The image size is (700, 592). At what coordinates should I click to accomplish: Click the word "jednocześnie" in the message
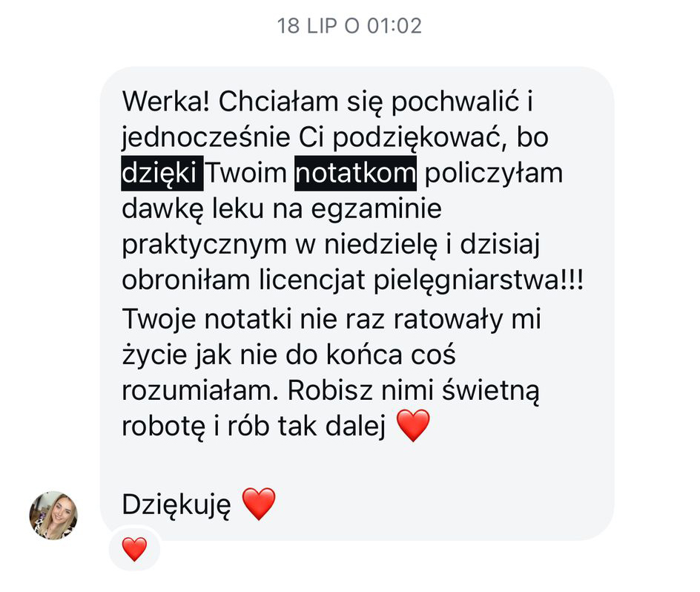coord(206,137)
